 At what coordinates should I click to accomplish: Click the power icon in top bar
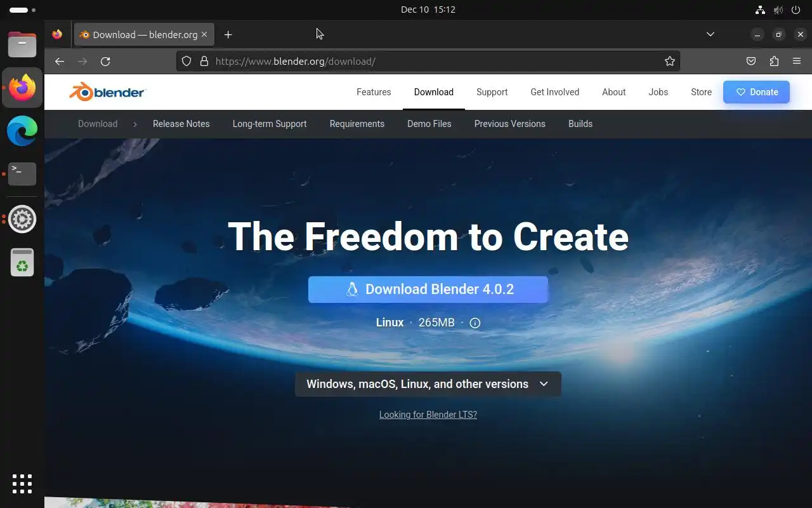[x=797, y=10]
